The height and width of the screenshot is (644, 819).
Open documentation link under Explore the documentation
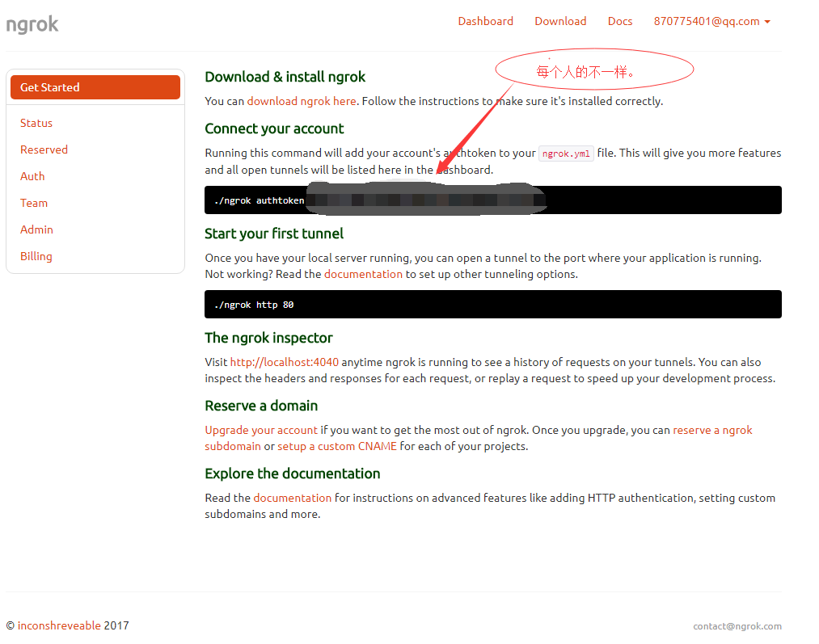pos(292,499)
